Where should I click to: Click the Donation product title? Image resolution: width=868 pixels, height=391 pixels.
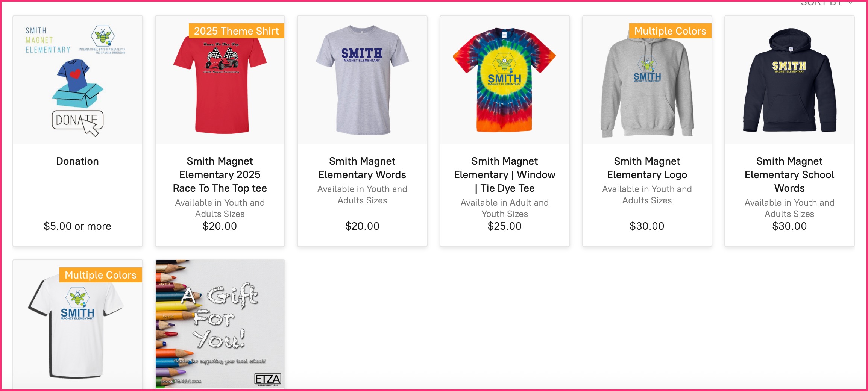click(x=77, y=161)
